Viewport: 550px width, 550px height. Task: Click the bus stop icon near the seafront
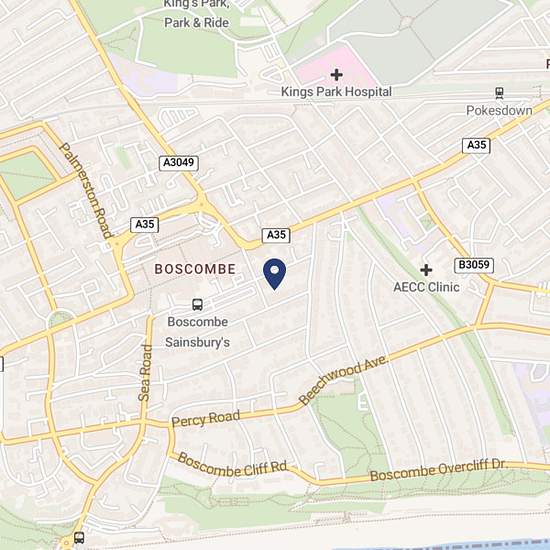[79, 537]
